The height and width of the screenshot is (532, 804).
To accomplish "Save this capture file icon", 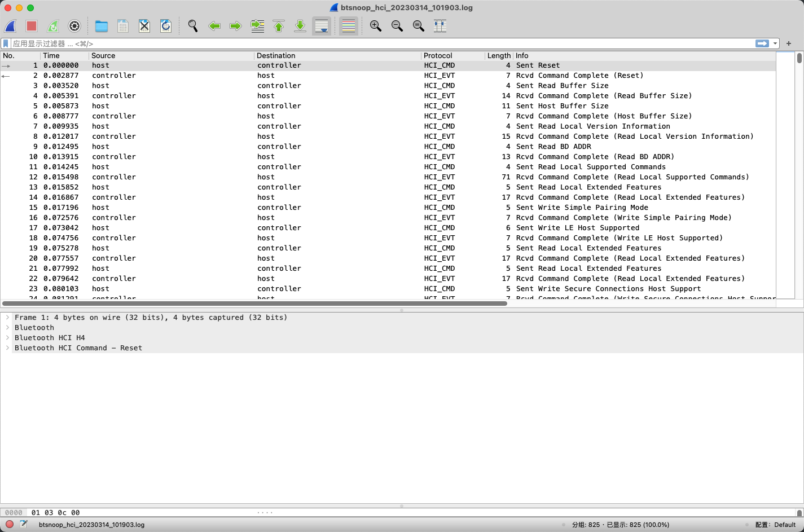I will tap(123, 26).
